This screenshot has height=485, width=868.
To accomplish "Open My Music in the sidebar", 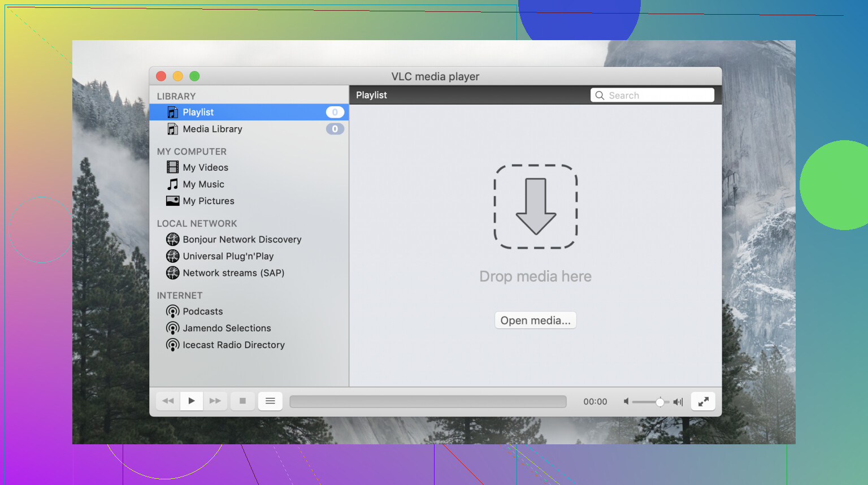I will pyautogui.click(x=203, y=184).
